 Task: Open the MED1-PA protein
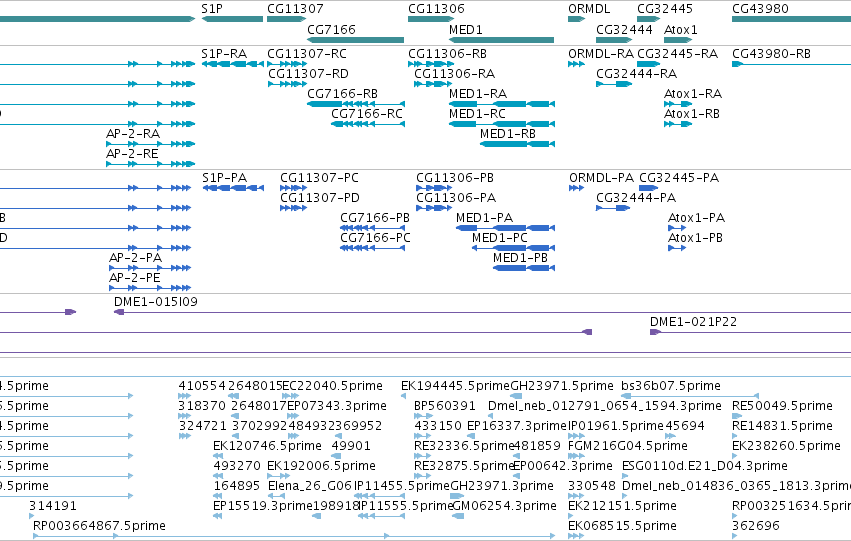tap(505, 228)
